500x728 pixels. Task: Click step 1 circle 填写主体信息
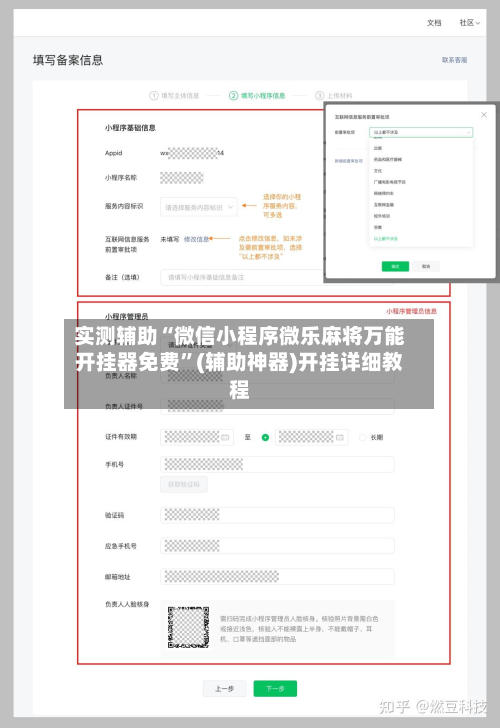pyautogui.click(x=154, y=96)
